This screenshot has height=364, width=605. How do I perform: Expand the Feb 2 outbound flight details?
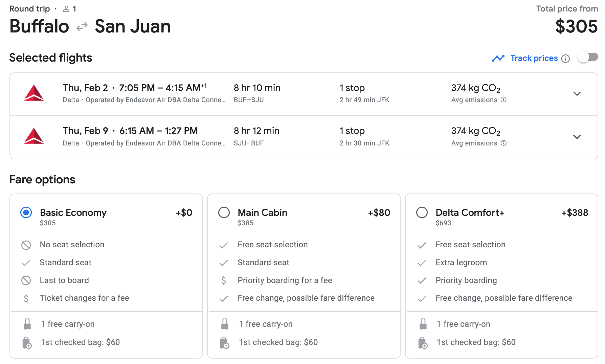pos(577,93)
